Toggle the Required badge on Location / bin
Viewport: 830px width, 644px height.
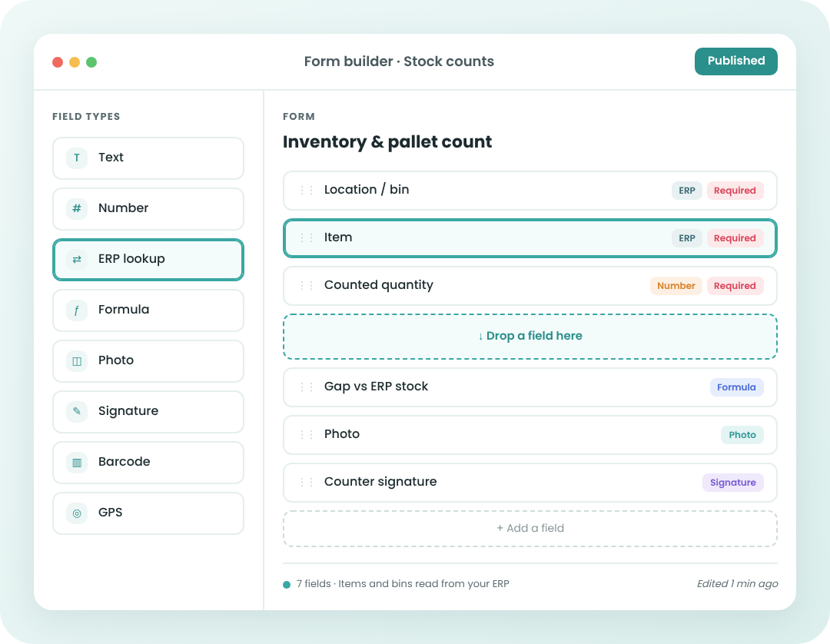coord(735,191)
